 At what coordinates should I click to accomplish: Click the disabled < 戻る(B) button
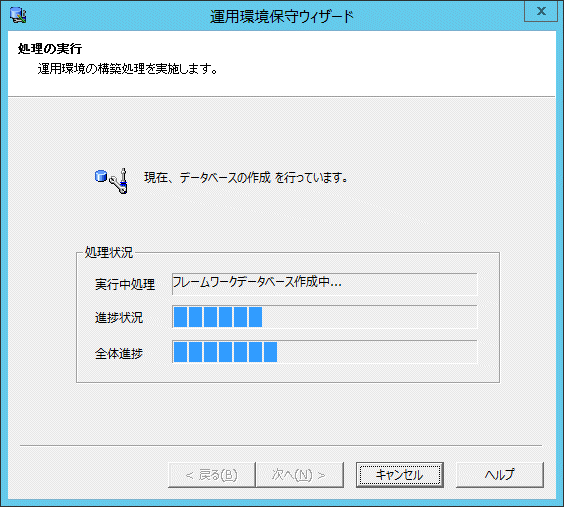212,475
